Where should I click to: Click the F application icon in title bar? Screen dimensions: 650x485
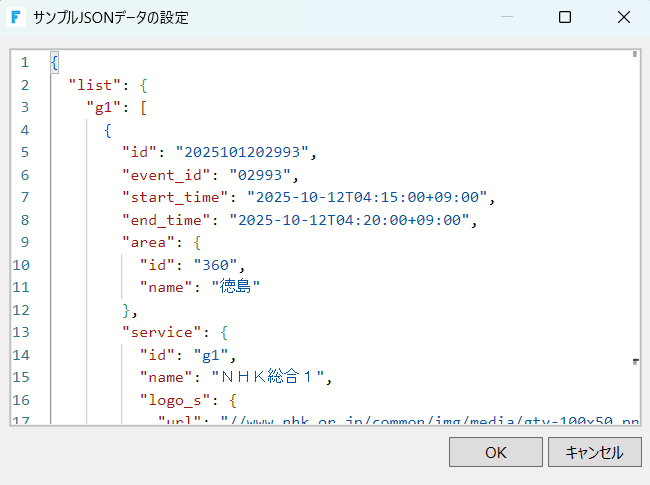pyautogui.click(x=17, y=17)
